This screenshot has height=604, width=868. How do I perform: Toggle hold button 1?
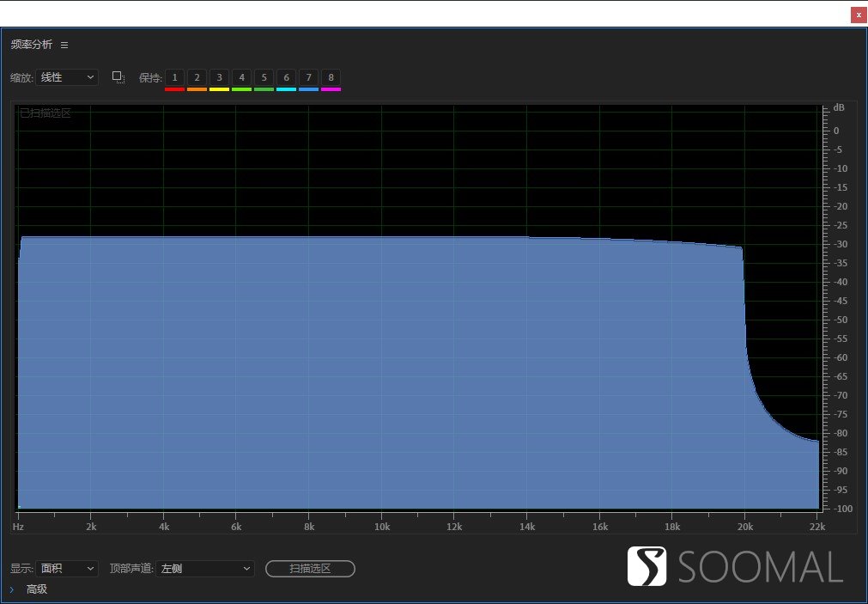174,77
